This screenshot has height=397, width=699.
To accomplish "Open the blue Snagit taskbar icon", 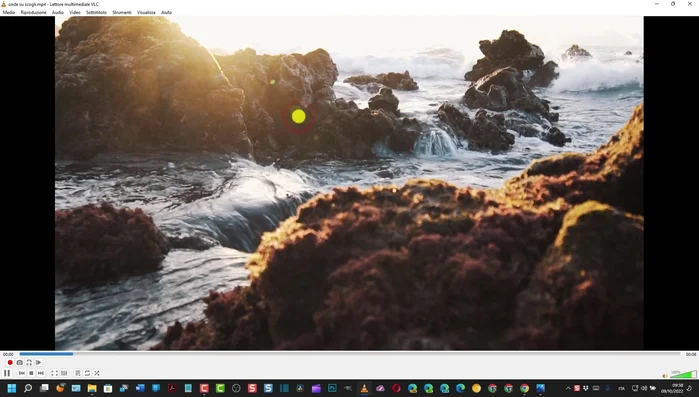I will pyautogui.click(x=268, y=389).
